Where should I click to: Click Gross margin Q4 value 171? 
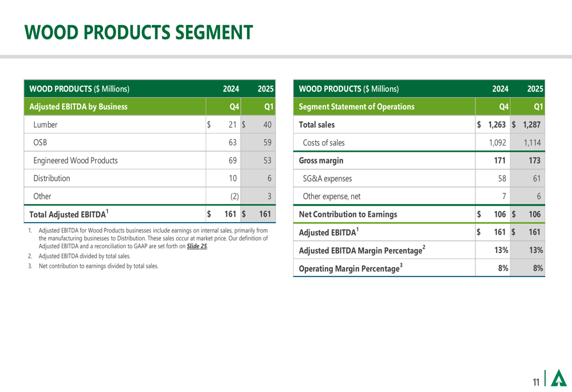pyautogui.click(x=499, y=161)
